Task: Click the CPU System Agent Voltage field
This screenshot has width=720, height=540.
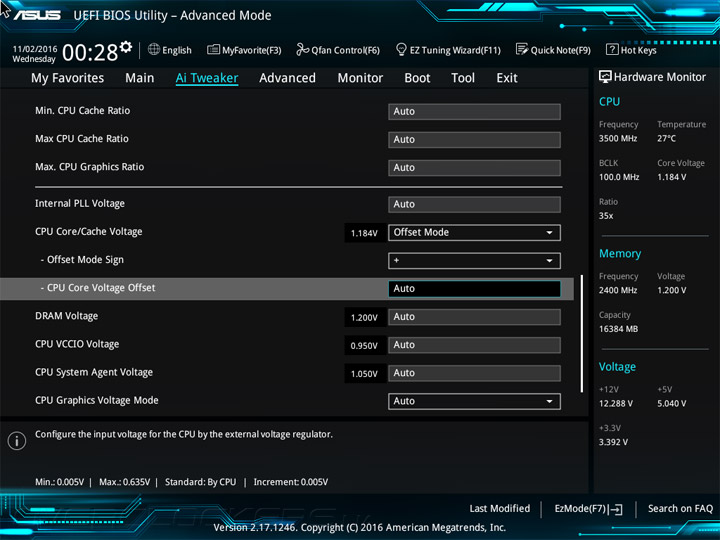Action: [474, 373]
